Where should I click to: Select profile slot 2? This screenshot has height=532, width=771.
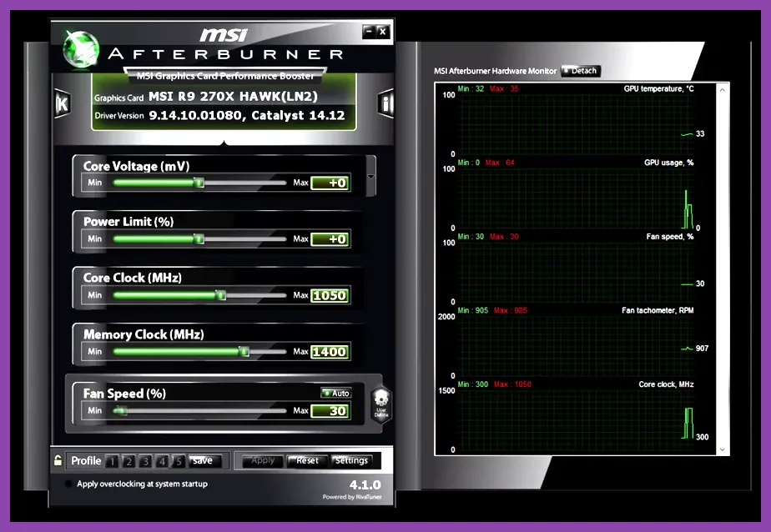tap(128, 461)
